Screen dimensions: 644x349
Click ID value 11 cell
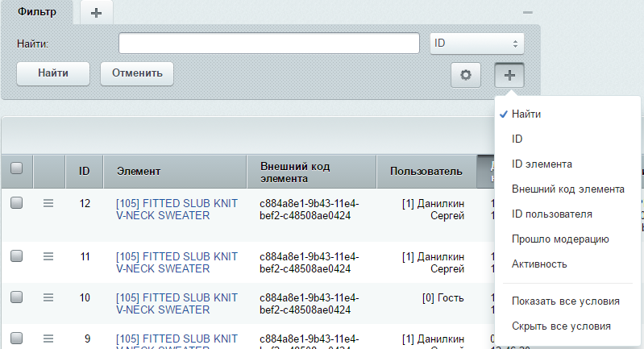85,257
